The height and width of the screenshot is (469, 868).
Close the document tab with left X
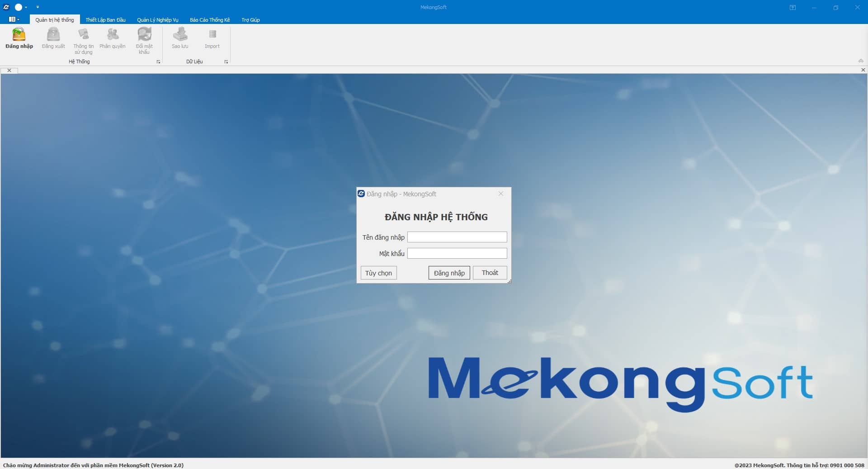tap(9, 70)
